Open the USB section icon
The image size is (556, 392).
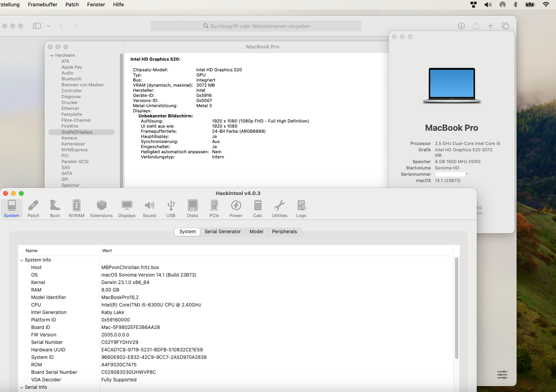click(x=171, y=208)
